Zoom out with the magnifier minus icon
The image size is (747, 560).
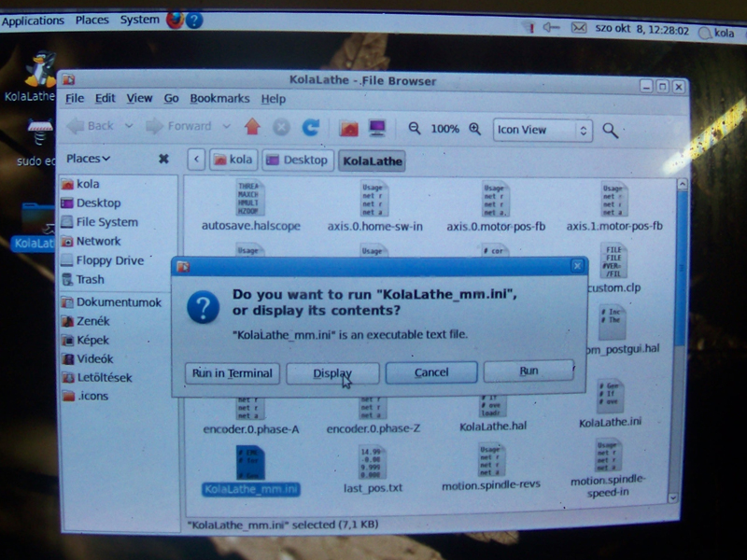click(x=415, y=129)
